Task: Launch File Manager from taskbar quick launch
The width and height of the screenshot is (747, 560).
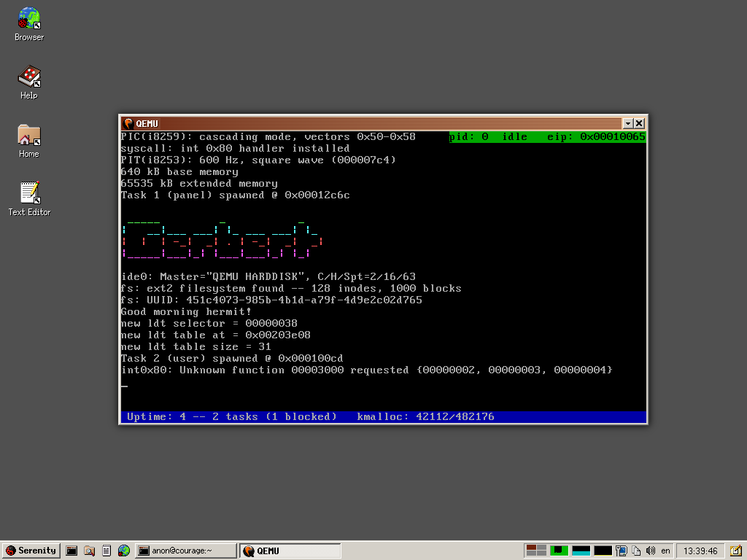Action: [x=89, y=551]
